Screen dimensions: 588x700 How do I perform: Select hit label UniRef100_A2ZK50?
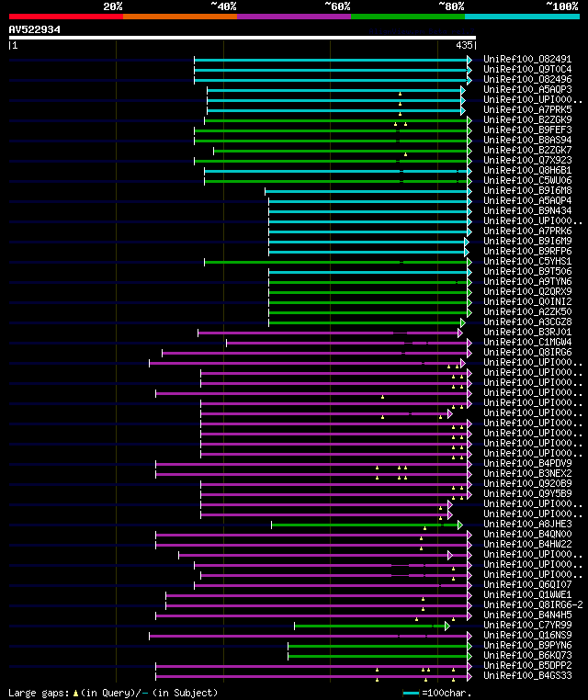527,311
